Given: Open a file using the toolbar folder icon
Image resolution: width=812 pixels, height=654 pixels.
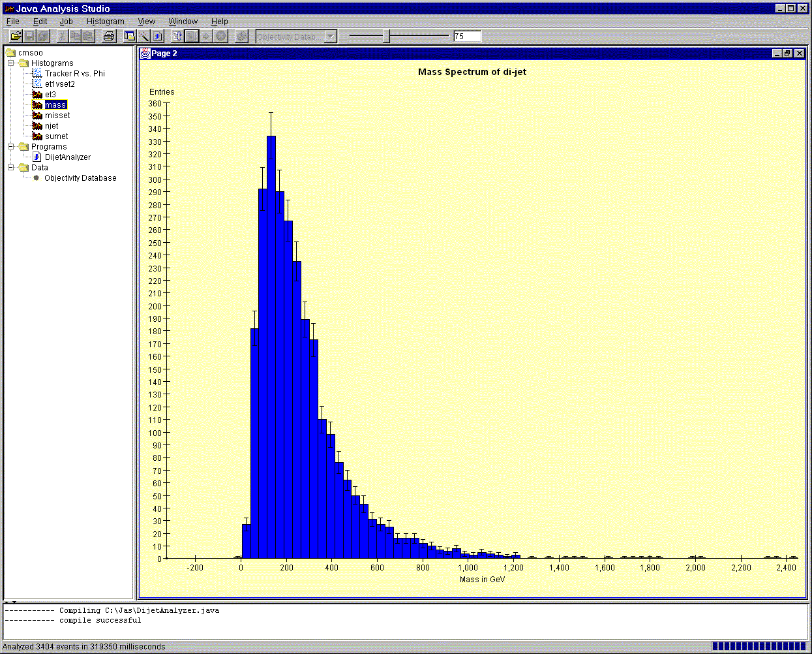Looking at the screenshot, I should (16, 36).
